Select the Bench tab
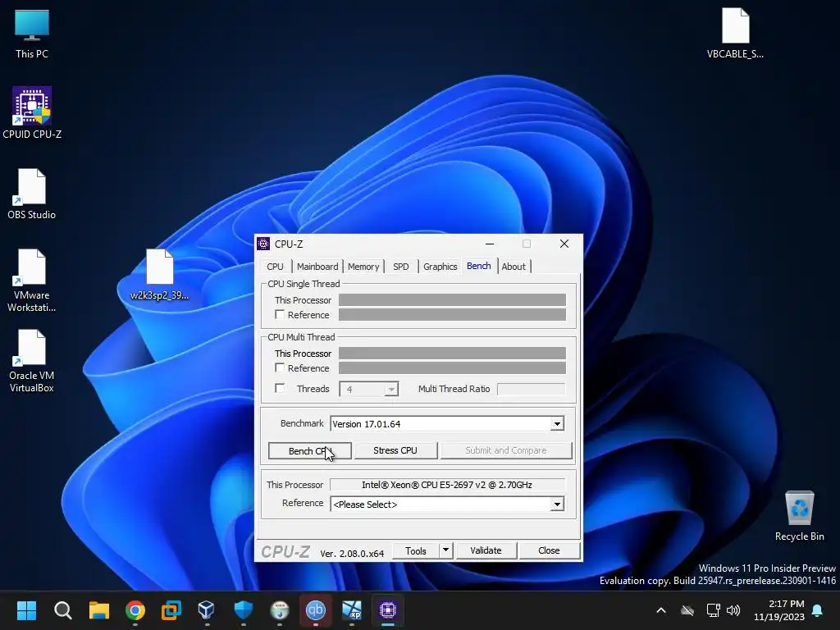Image resolution: width=840 pixels, height=630 pixels. coord(478,266)
